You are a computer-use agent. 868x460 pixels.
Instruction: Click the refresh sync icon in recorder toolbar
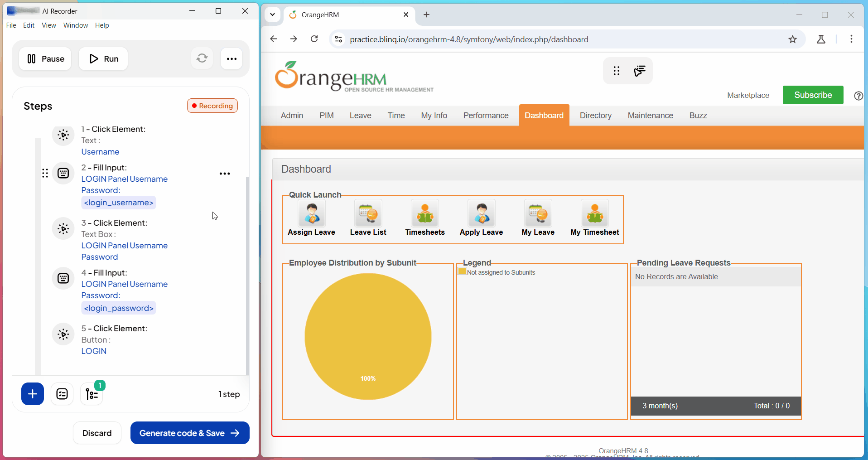[x=202, y=58]
